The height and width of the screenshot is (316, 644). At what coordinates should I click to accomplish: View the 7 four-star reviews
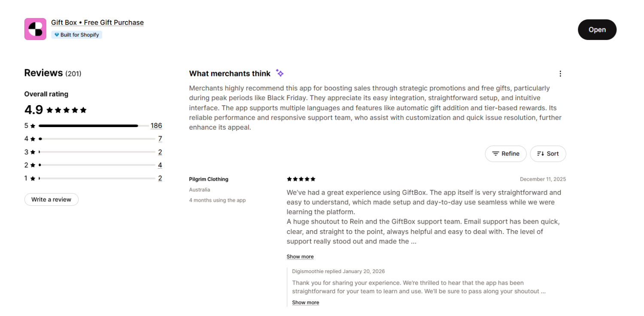coord(160,138)
